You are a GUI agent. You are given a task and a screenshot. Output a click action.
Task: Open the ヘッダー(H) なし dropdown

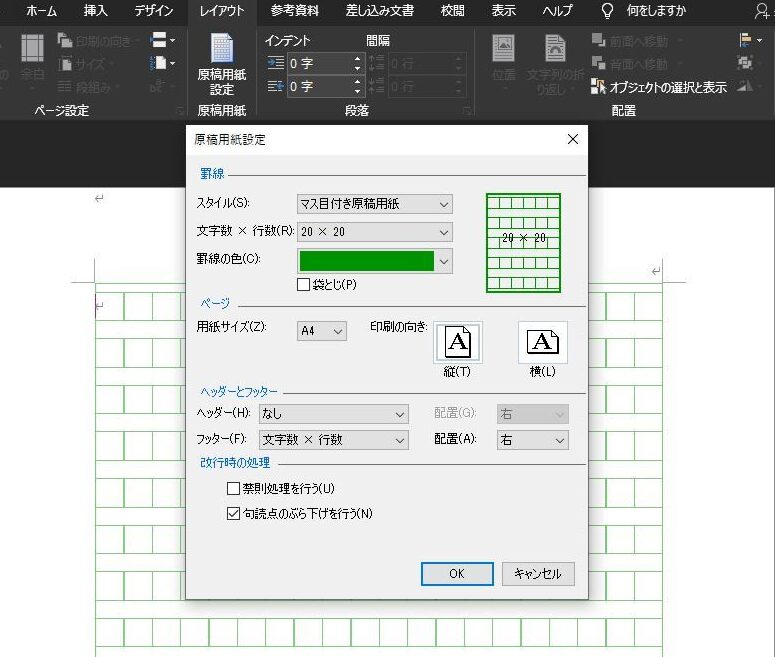tap(334, 414)
